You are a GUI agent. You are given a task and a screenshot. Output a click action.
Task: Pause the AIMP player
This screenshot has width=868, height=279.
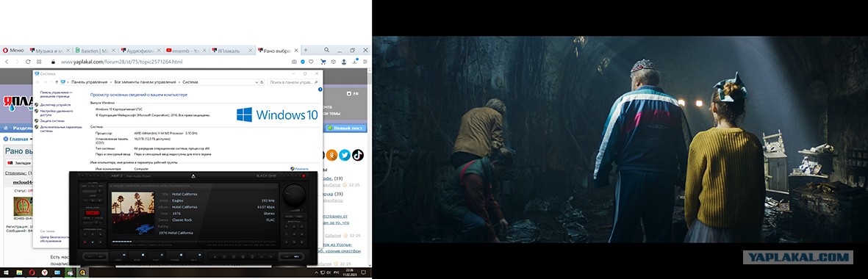pos(175,256)
